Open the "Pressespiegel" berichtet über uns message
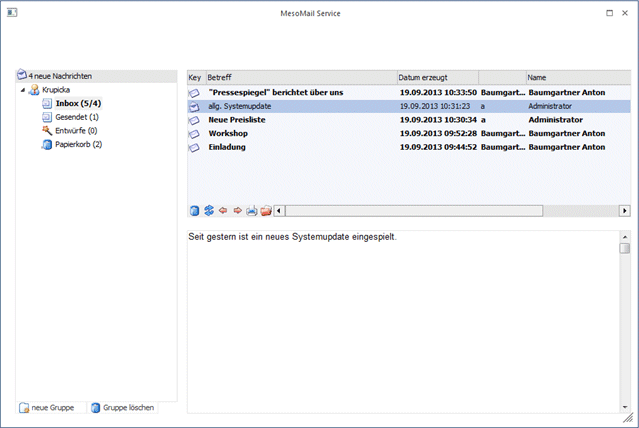639x428 pixels. (x=275, y=92)
